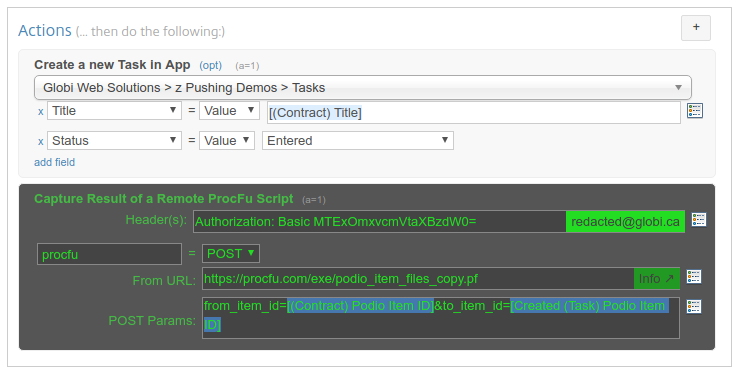
Task: Open Info link for the ProcFu script
Action: (657, 279)
